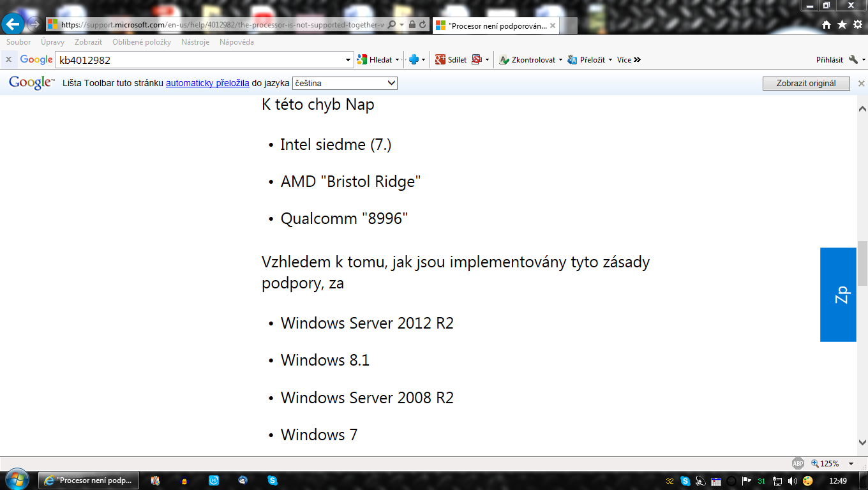This screenshot has height=490, width=868.
Task: Open the zoom level 125% dropdown arrow
Action: click(x=851, y=464)
